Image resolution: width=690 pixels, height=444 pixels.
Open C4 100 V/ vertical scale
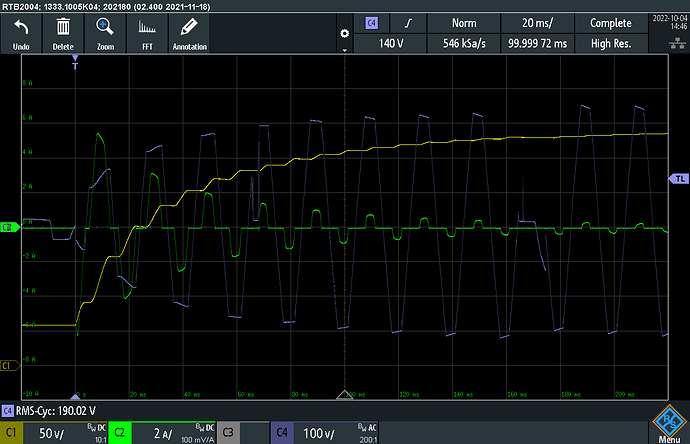pos(336,433)
